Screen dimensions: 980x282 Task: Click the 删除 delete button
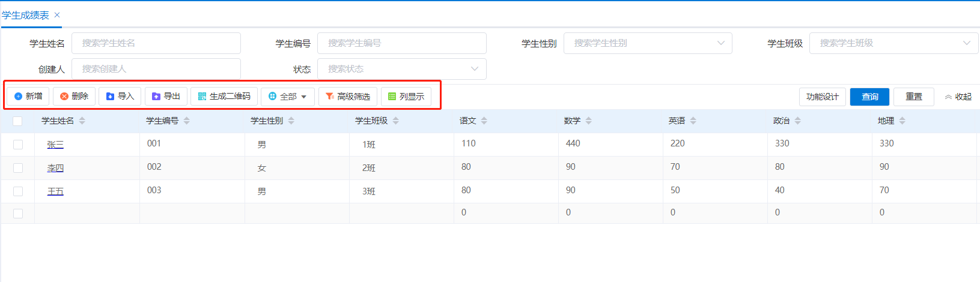(x=74, y=96)
